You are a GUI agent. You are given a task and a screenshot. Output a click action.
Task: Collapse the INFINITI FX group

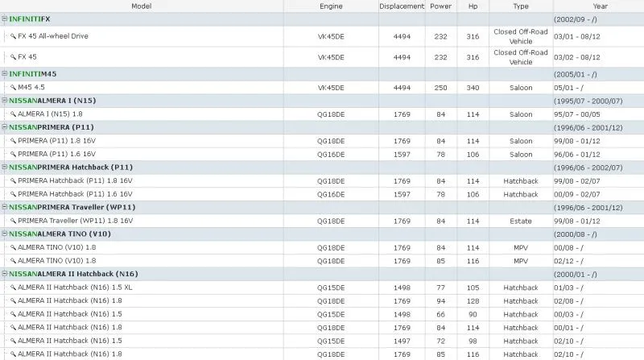coord(5,19)
